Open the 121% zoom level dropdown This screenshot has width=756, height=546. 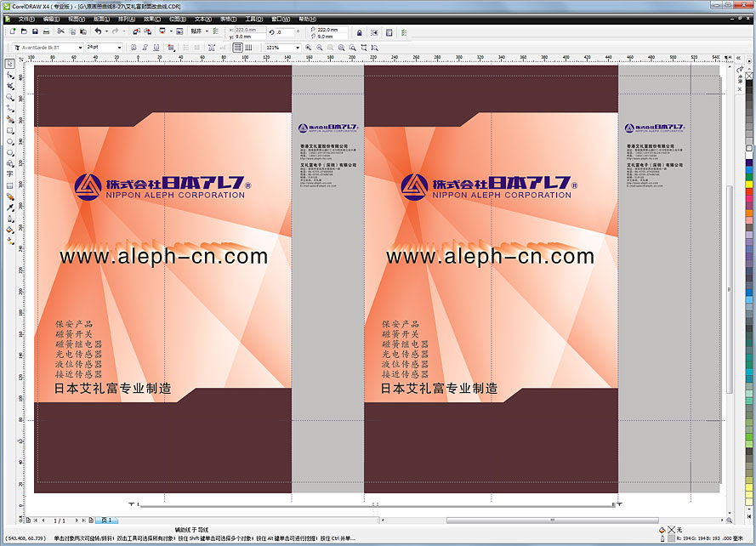click(x=298, y=48)
